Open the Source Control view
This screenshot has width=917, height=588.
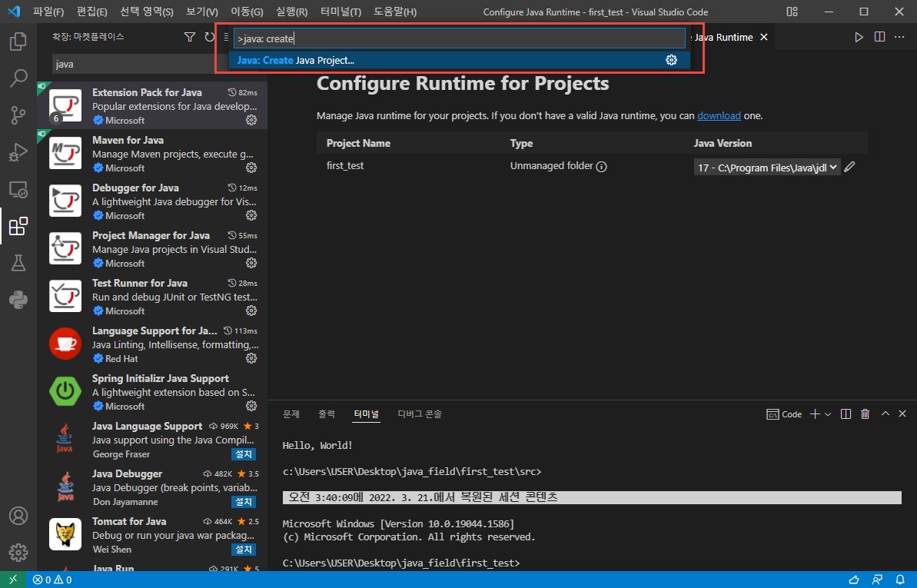[x=18, y=115]
